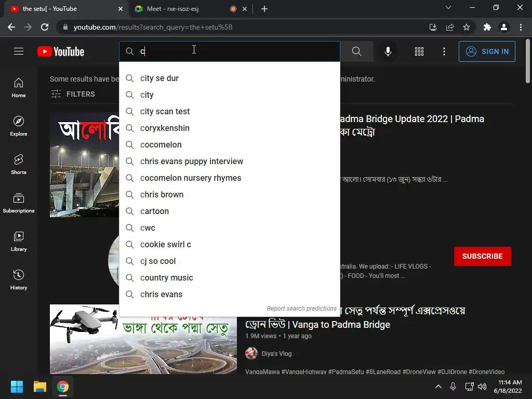Click Report search predictions link
532x399 pixels.
click(301, 309)
